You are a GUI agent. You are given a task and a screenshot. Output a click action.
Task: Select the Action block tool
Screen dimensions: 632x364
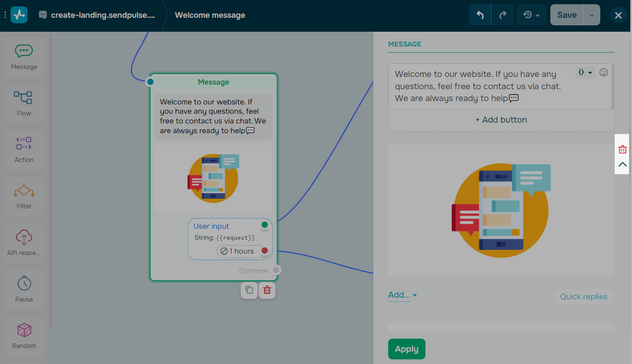(x=24, y=150)
